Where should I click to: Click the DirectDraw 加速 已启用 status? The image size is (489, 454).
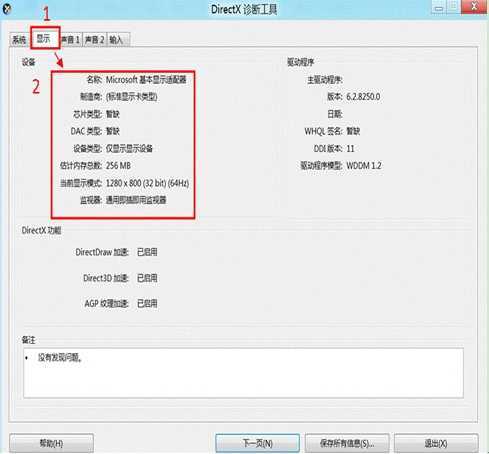tap(147, 252)
